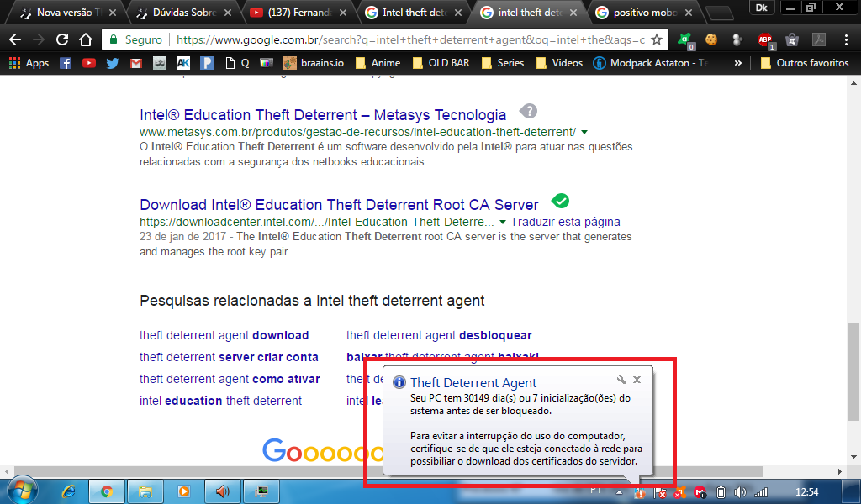The width and height of the screenshot is (861, 504).
Task: Open the sound taskbar button
Action: pos(222,491)
